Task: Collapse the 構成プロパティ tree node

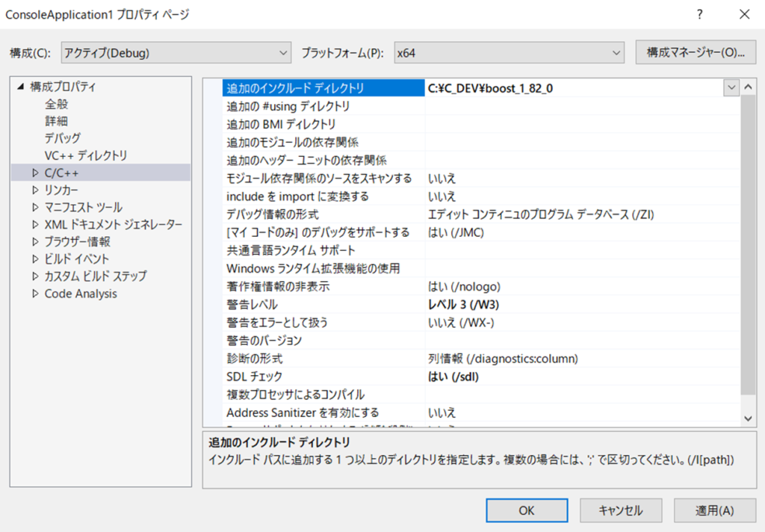Action: point(20,87)
